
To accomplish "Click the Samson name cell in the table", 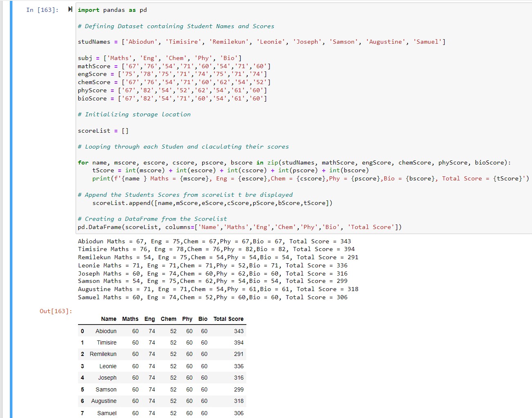I will [106, 389].
